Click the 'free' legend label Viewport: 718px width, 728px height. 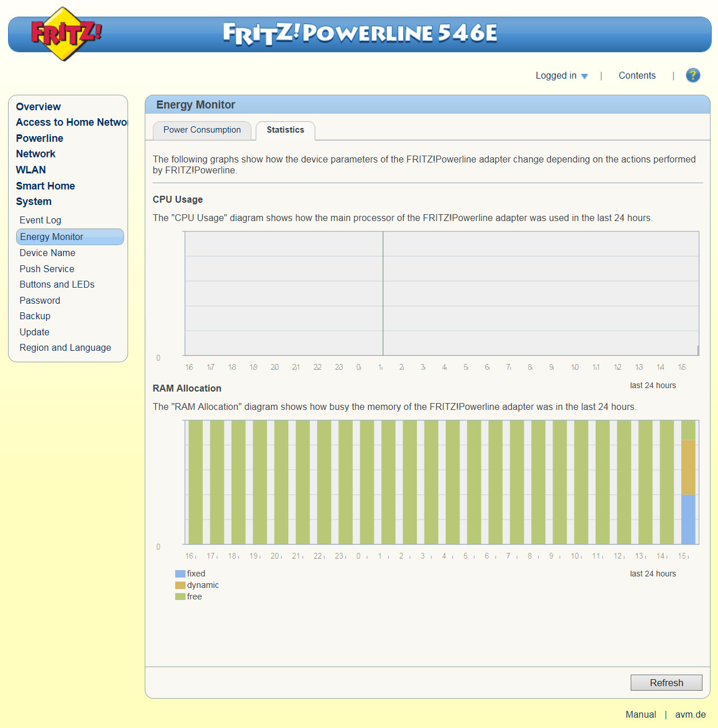click(194, 597)
